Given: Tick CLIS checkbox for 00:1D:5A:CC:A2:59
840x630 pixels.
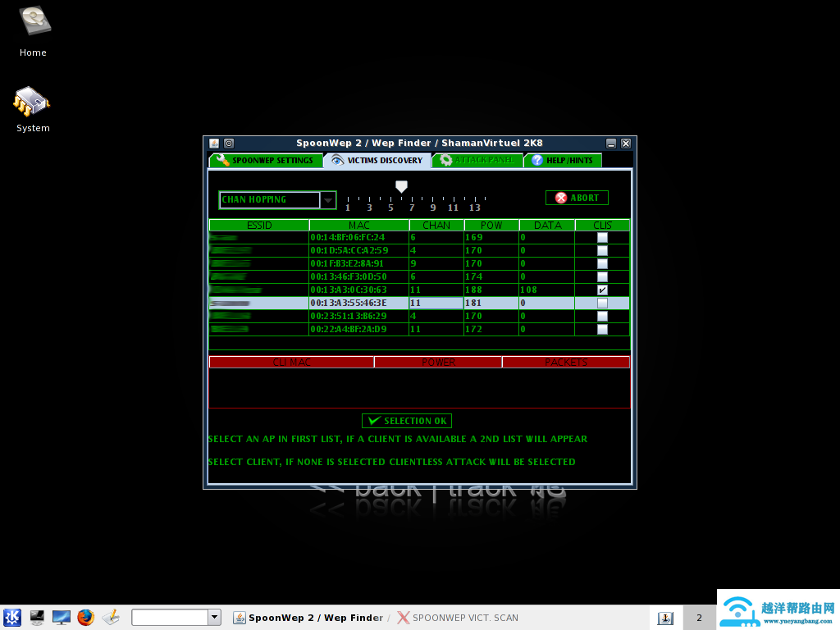Looking at the screenshot, I should 602,251.
